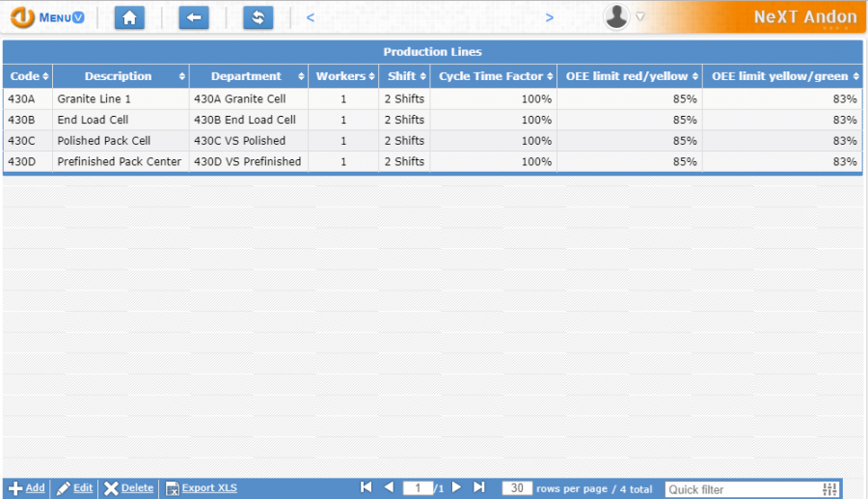Image resolution: width=868 pixels, height=499 pixels.
Task: Jump to the last page of results
Action: click(x=479, y=487)
